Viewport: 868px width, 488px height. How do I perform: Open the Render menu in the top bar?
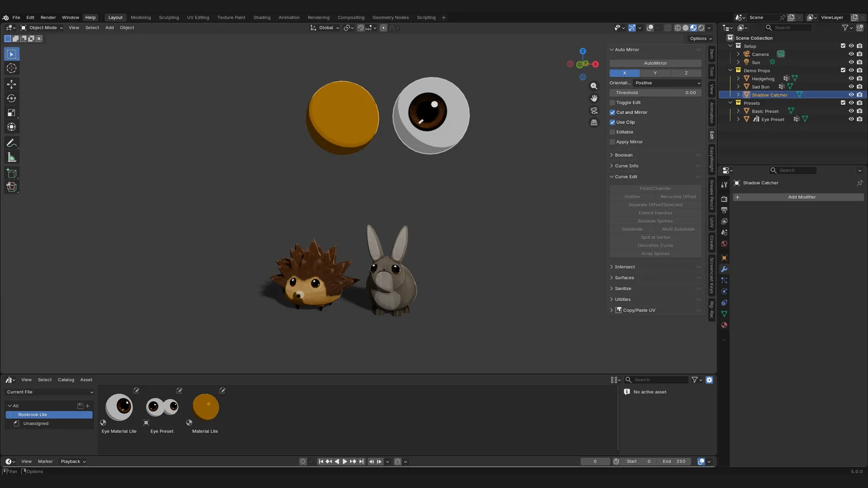(x=48, y=17)
